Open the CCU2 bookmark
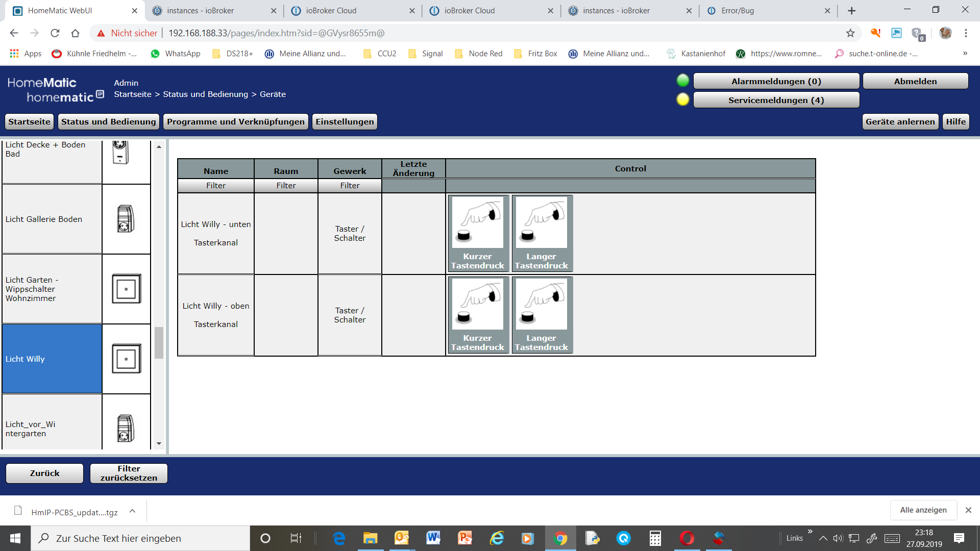 pos(380,54)
